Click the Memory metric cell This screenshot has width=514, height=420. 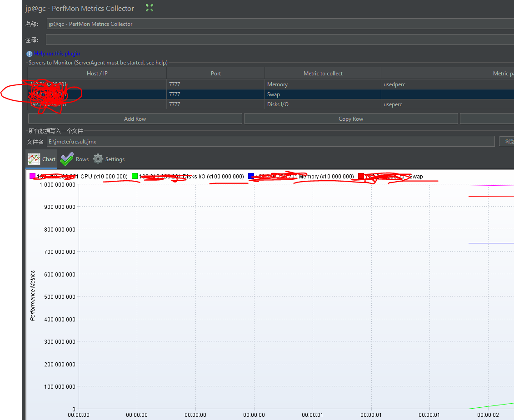(323, 84)
